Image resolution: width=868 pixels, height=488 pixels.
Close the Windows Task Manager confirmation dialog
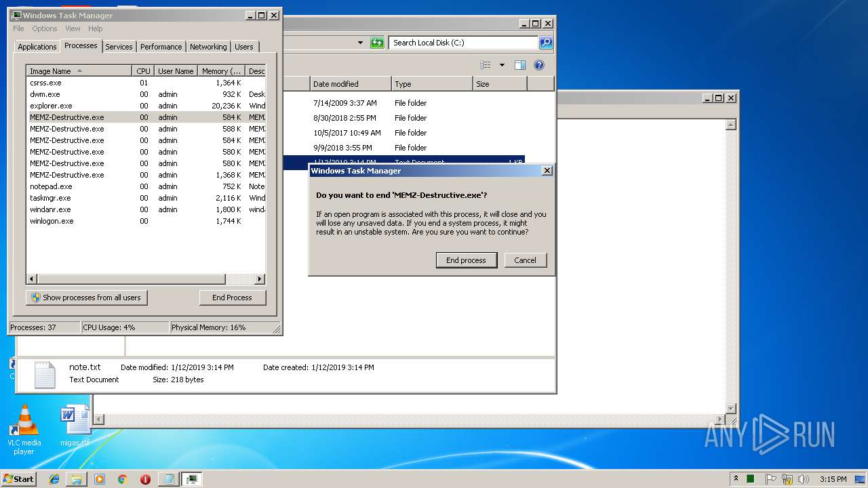point(547,171)
